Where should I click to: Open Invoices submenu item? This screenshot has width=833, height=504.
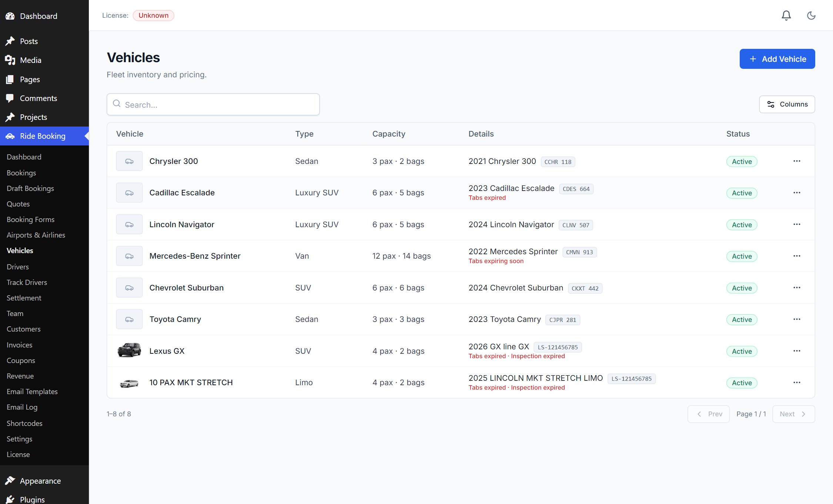20,345
